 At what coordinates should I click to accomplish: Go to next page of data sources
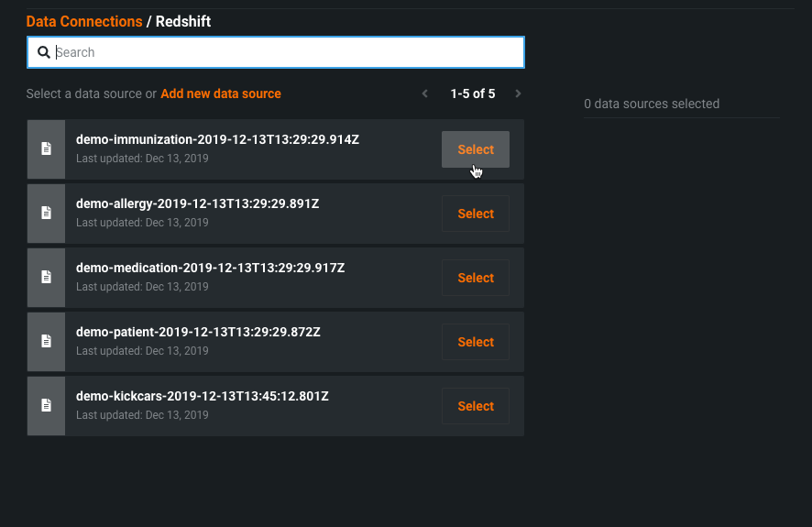pos(518,93)
